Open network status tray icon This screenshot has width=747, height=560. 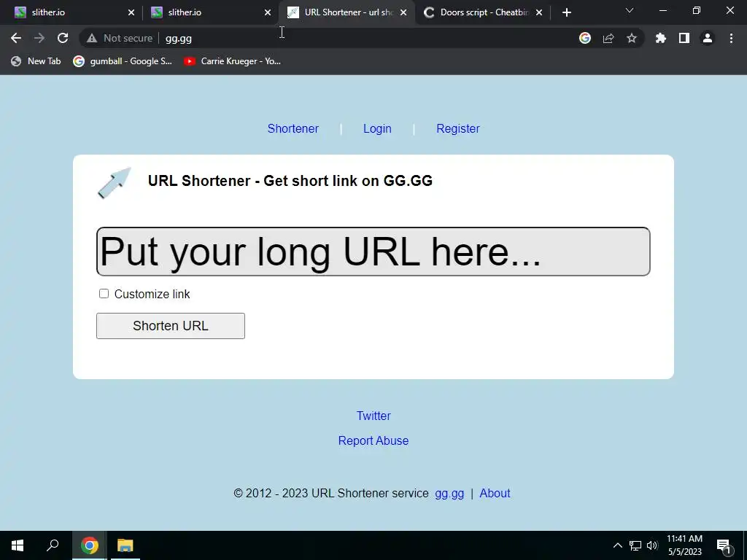coord(635,545)
